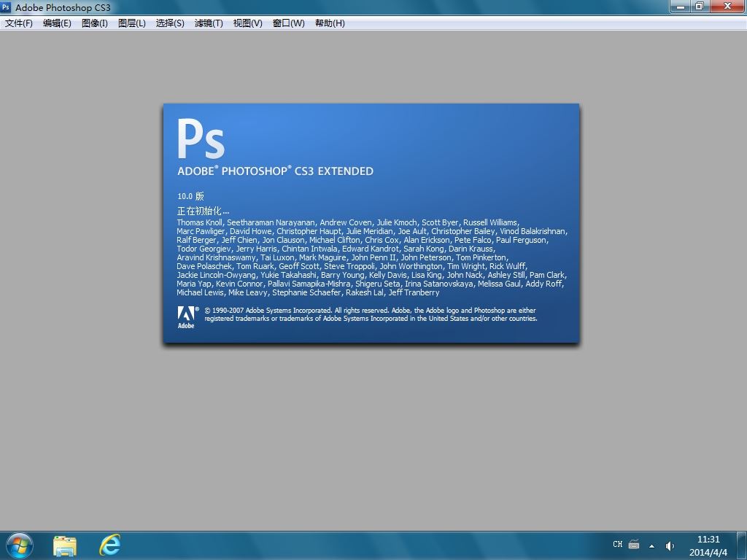Open the 帮助(H) menu

(x=330, y=23)
